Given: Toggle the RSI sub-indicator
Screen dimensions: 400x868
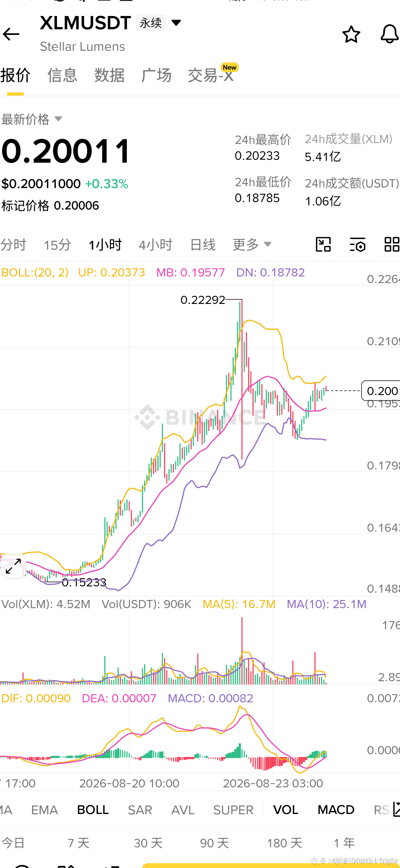Looking at the screenshot, I should 382,810.
